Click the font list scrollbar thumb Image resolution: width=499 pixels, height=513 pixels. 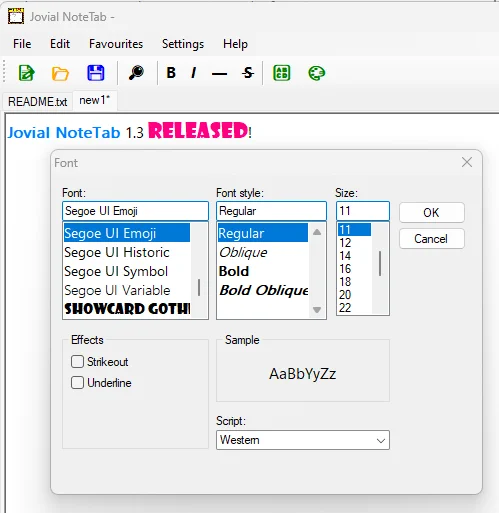tap(199, 287)
